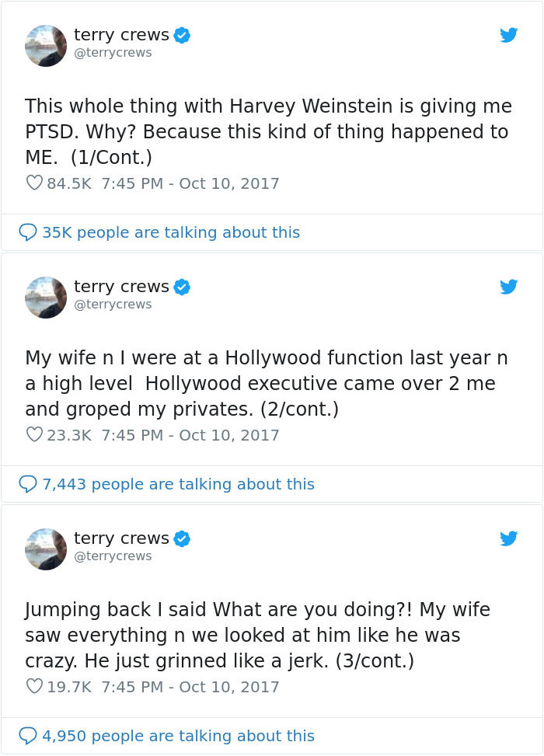Like the tweet with 84.5K likes
The width and height of the screenshot is (544, 756).
coord(33,183)
